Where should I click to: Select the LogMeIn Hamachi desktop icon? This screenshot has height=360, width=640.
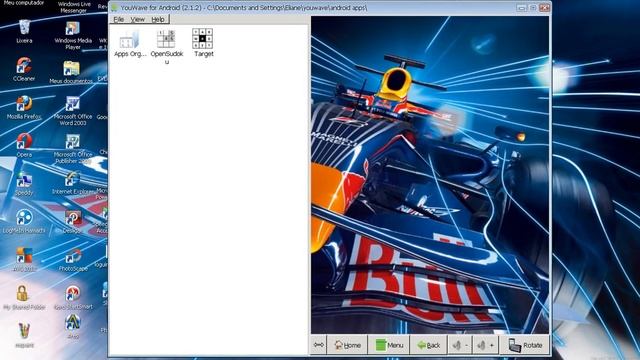24,221
